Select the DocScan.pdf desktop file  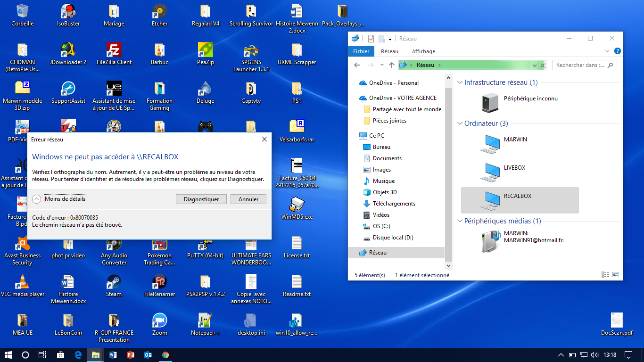617,324
